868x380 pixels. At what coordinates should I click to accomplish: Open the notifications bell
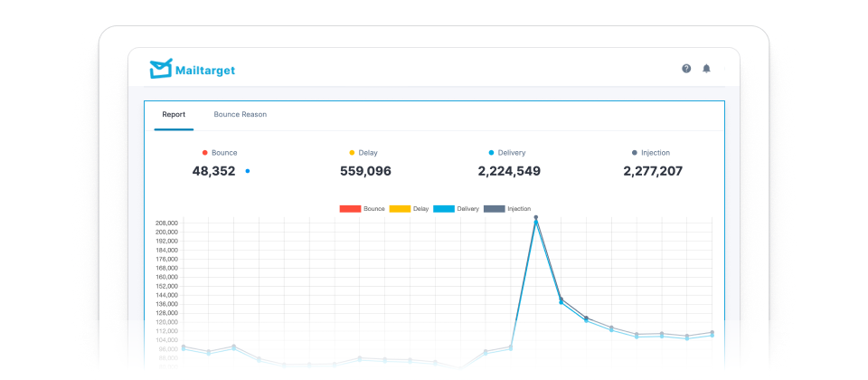pyautogui.click(x=707, y=69)
